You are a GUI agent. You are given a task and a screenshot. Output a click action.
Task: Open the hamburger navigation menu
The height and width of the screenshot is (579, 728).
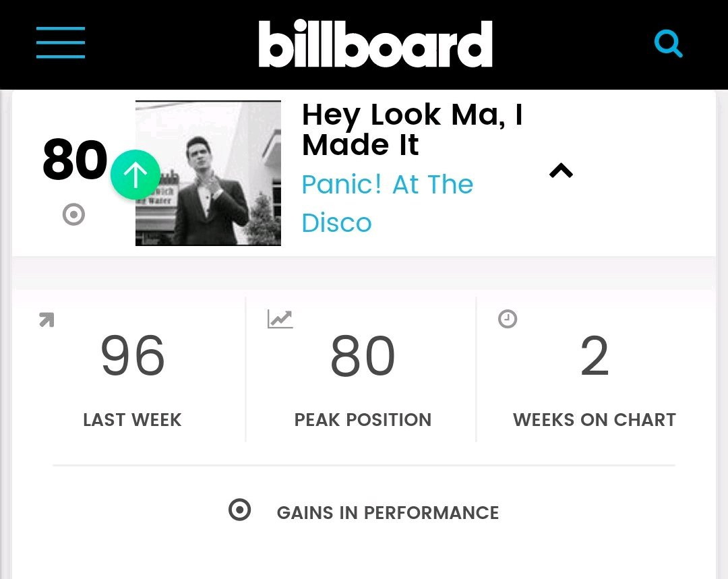[x=61, y=42]
